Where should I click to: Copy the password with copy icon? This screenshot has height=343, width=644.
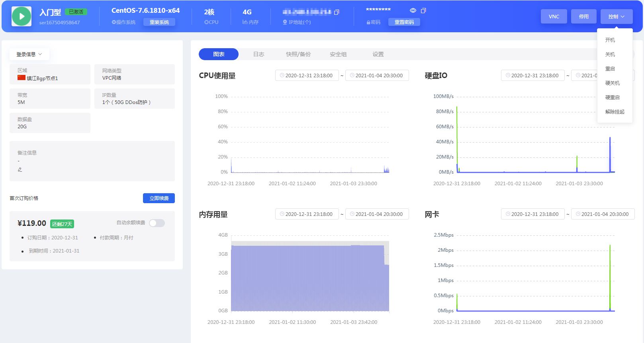point(423,10)
